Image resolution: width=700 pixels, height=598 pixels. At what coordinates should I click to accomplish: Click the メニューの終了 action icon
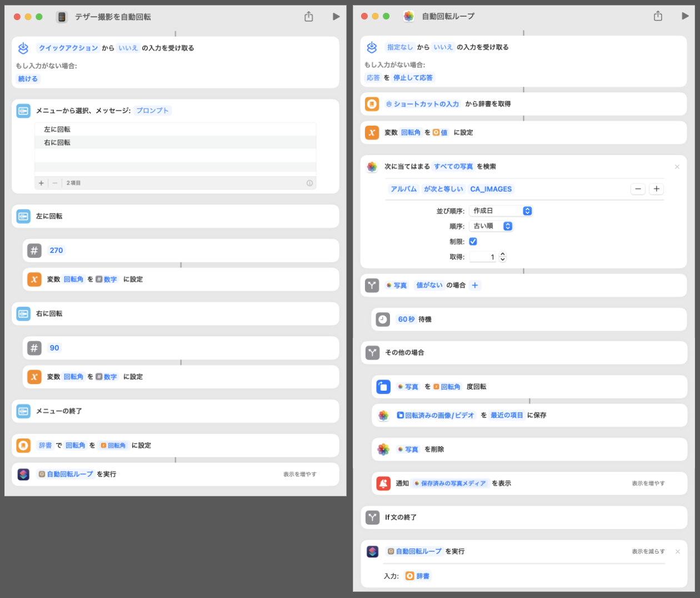(x=23, y=411)
